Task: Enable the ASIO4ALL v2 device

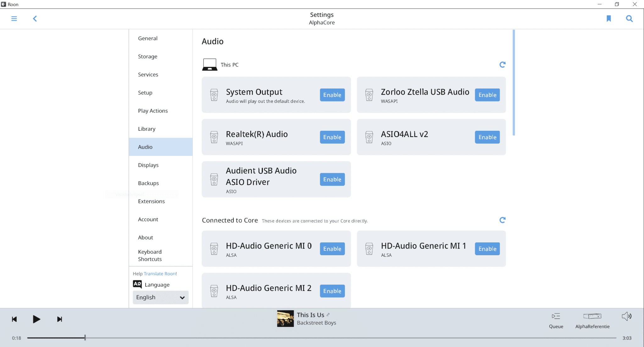Action: pos(487,137)
